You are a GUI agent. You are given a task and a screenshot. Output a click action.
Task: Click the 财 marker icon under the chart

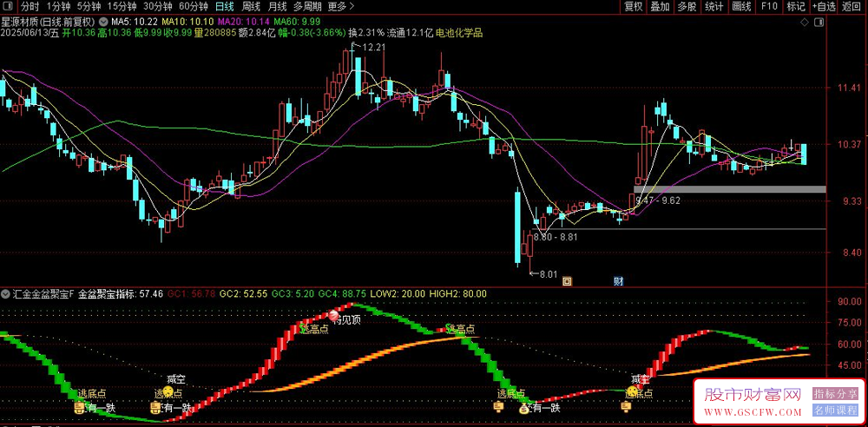[619, 281]
